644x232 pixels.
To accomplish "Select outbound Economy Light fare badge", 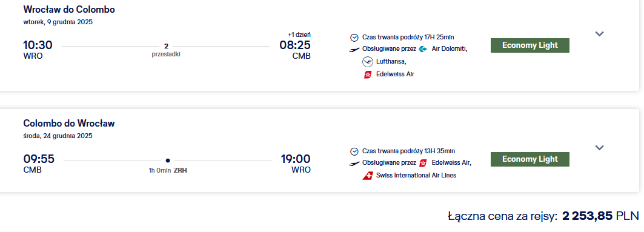I will point(530,45).
